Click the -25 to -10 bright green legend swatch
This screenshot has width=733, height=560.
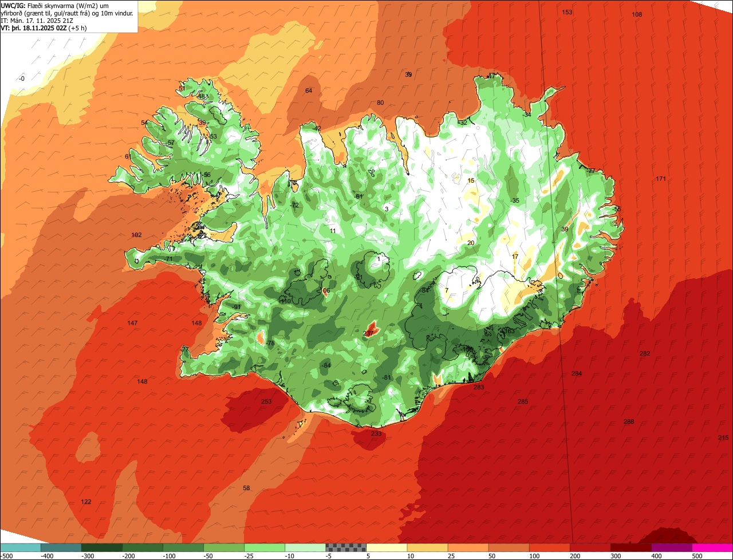[265, 547]
